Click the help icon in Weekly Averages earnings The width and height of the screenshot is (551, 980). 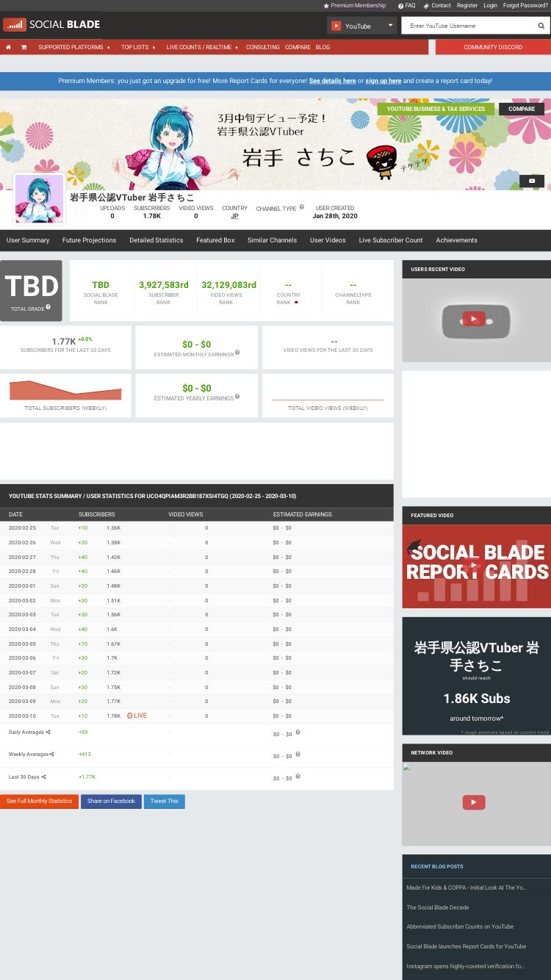click(x=298, y=754)
